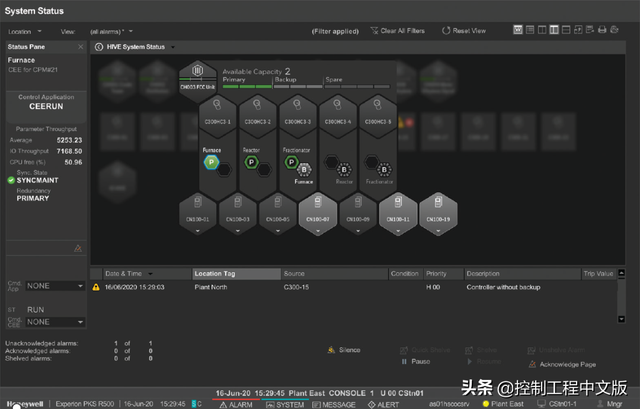Click the Fractionator backup B node icon
This screenshot has height=409, width=640.
click(x=382, y=170)
